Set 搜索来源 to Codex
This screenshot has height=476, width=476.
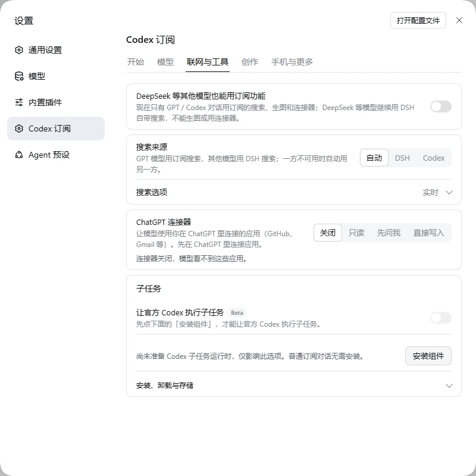434,158
